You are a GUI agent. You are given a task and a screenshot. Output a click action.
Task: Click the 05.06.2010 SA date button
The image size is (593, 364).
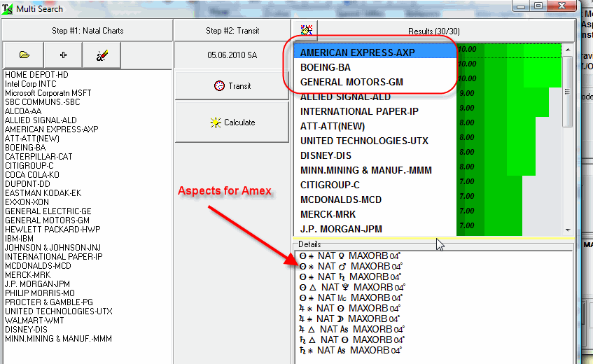point(232,55)
